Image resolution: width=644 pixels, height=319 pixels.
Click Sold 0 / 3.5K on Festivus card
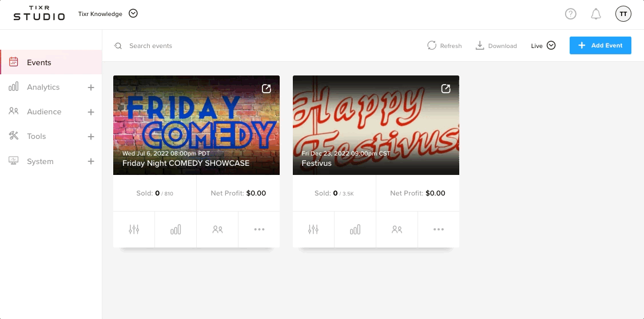point(335,193)
